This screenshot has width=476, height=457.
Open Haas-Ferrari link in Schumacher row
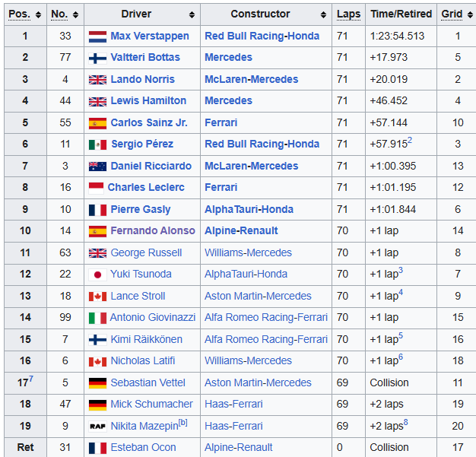pyautogui.click(x=233, y=405)
